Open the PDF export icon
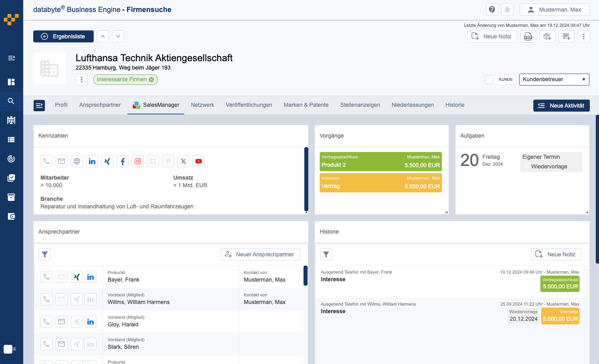Screen dimensions: 599x364 pos(528,36)
